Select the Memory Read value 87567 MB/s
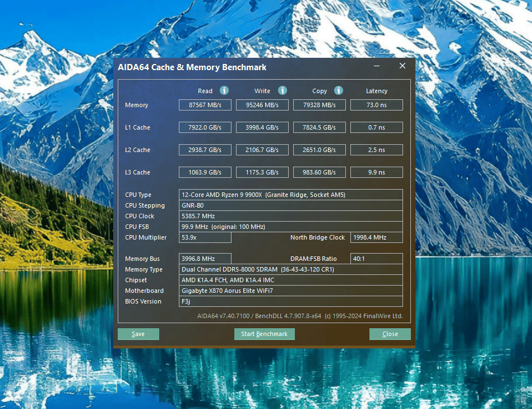 pyautogui.click(x=205, y=105)
